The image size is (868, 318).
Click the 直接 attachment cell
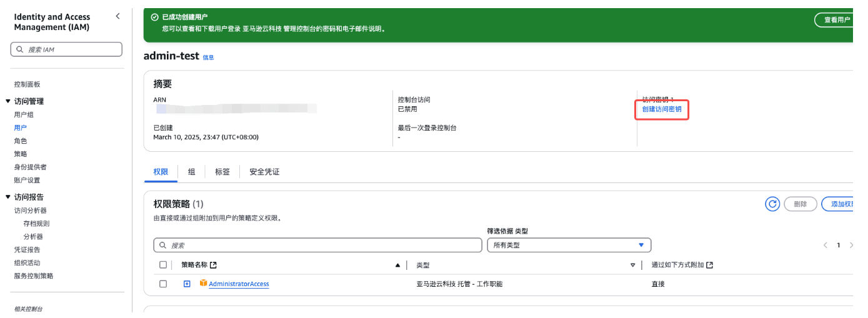658,284
